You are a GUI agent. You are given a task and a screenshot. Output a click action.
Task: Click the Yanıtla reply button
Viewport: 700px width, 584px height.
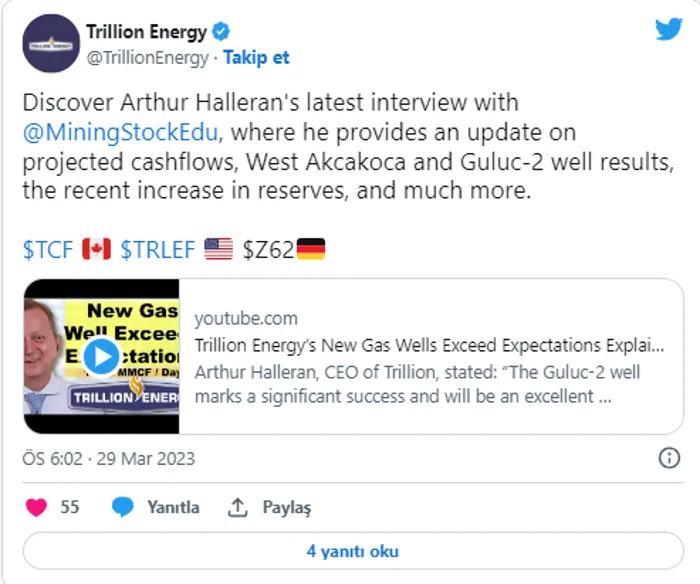(x=173, y=507)
